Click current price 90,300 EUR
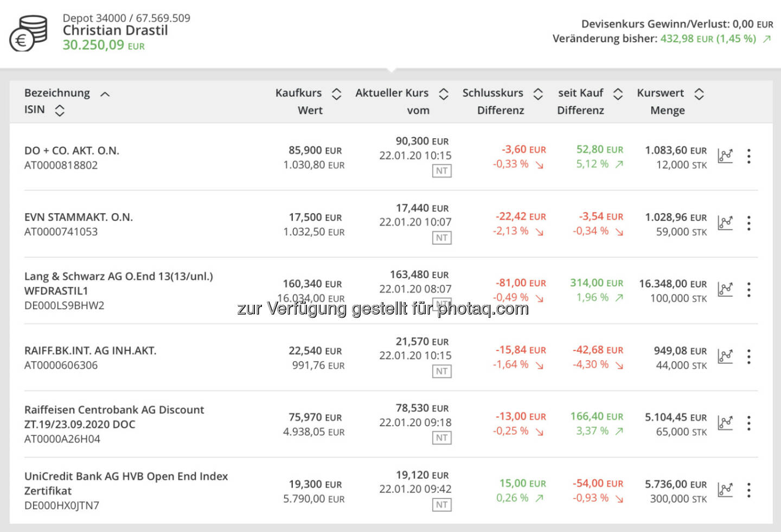The width and height of the screenshot is (781, 532). (422, 141)
